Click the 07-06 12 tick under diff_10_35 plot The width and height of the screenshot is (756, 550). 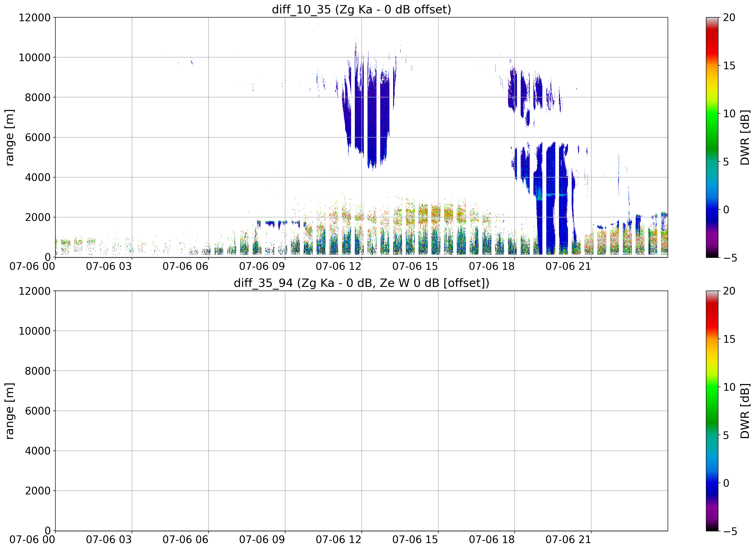(339, 266)
